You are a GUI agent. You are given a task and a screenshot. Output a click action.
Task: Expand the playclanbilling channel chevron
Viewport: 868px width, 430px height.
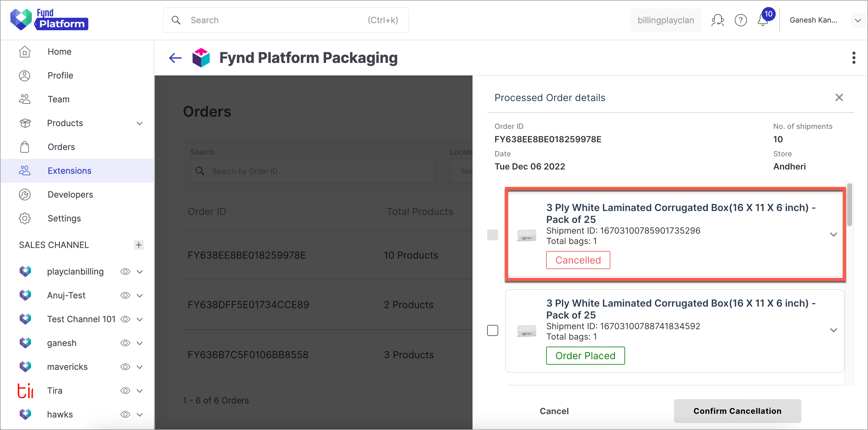coord(139,272)
